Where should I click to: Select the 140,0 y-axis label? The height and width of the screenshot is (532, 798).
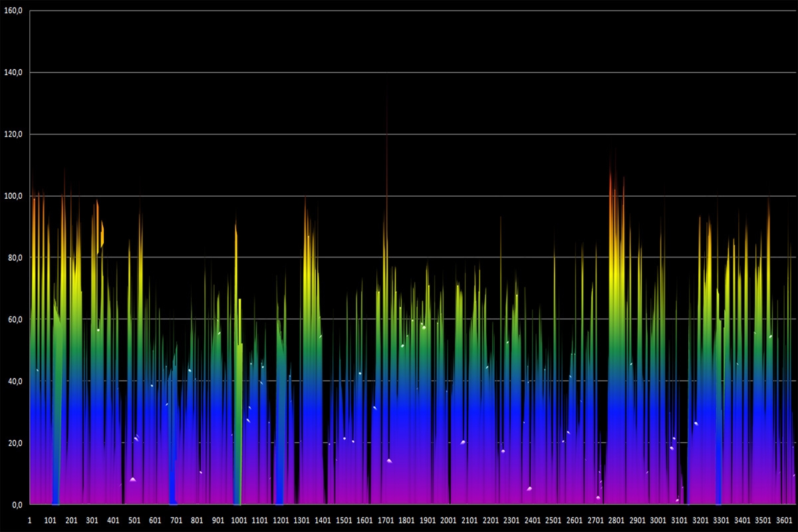(15, 72)
